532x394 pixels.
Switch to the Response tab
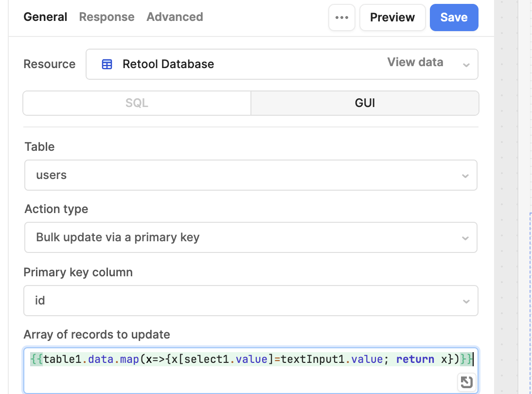[x=106, y=17]
